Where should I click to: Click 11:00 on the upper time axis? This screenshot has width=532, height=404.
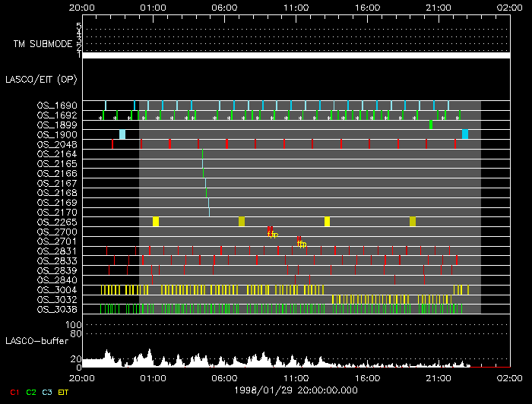point(296,8)
